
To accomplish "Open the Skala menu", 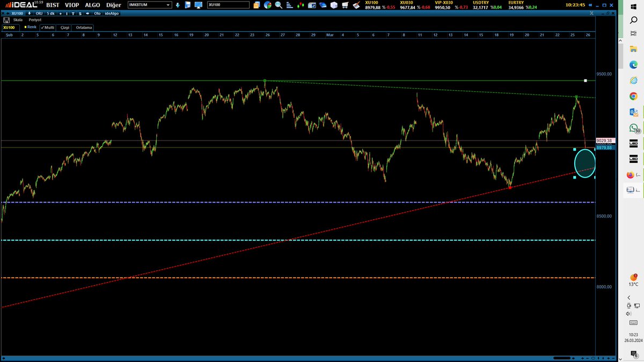I will (18, 20).
